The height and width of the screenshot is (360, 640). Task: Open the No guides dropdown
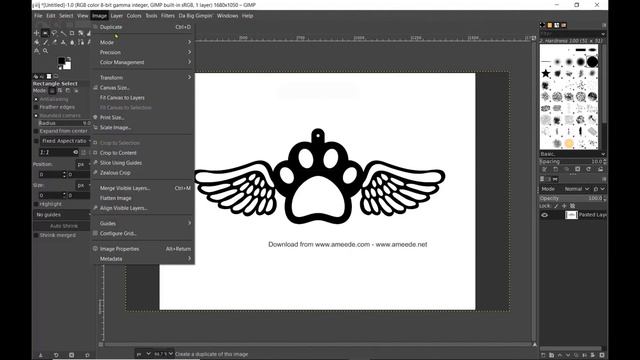click(62, 215)
